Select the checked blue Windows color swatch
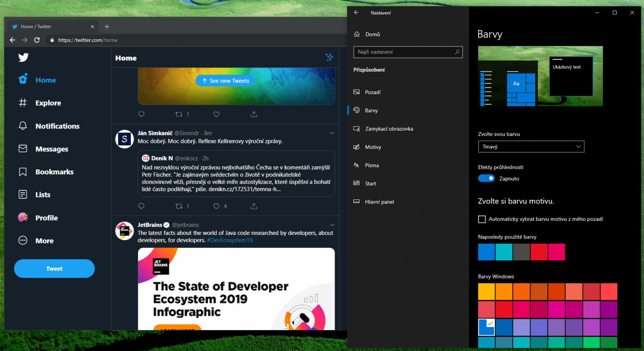Viewport: 644px width, 351px height. [486, 327]
